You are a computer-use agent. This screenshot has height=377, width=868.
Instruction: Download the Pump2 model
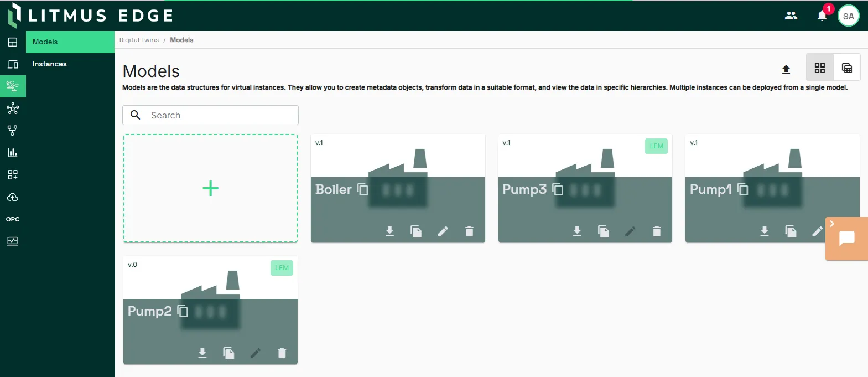(202, 353)
